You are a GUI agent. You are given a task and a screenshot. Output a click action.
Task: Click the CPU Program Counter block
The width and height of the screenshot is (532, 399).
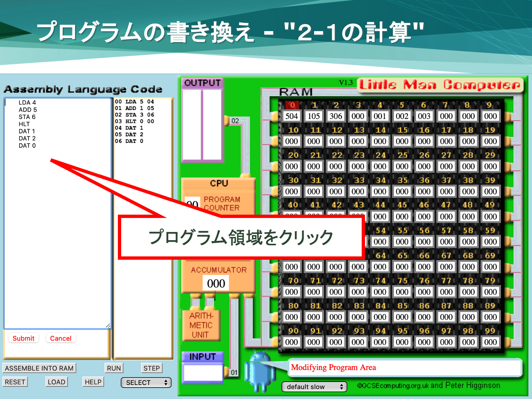pos(221,203)
